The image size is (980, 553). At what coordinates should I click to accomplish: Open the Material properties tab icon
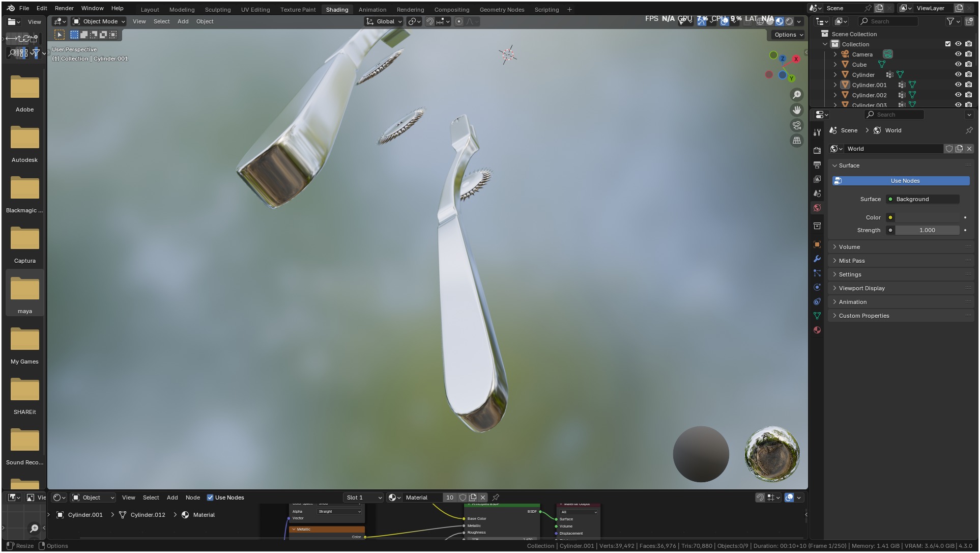coord(817,330)
